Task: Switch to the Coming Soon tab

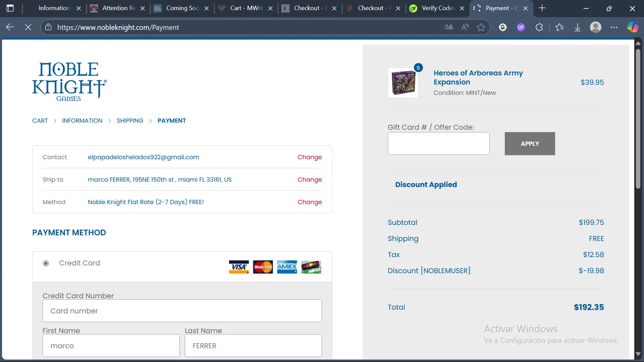Action: [182, 8]
